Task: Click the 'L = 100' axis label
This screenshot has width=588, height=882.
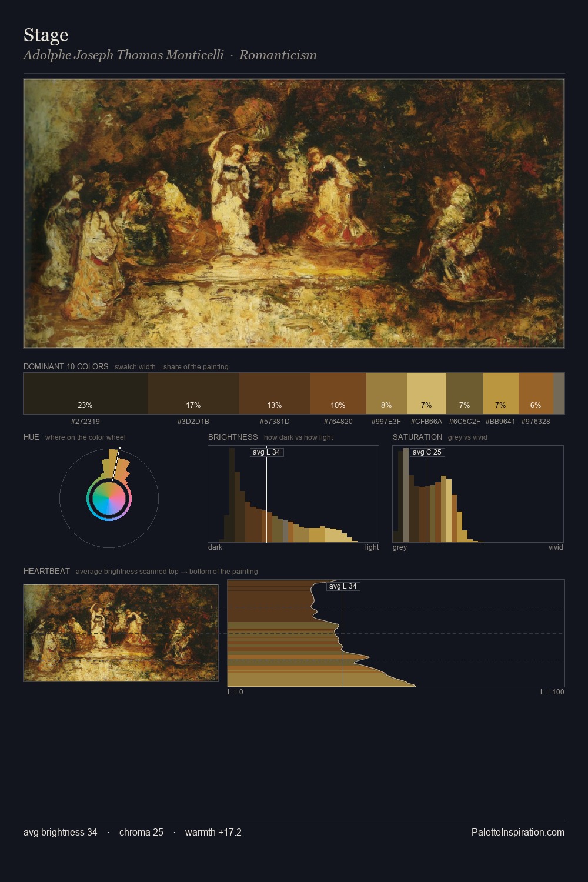Action: [552, 692]
